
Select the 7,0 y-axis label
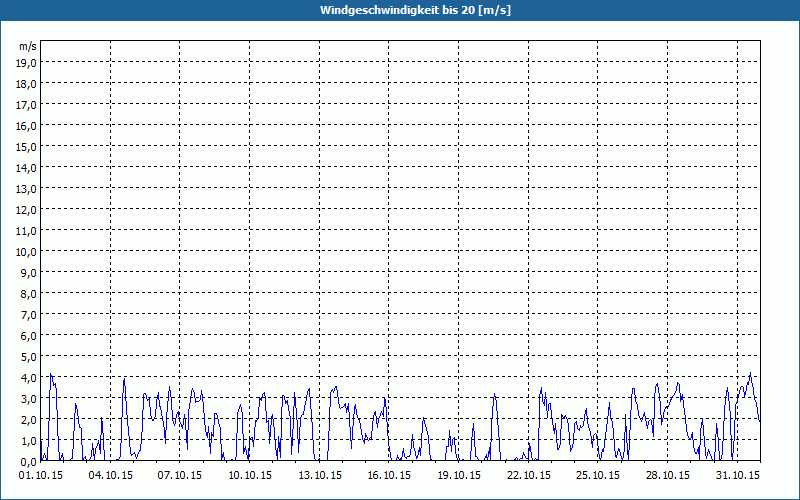click(30, 315)
